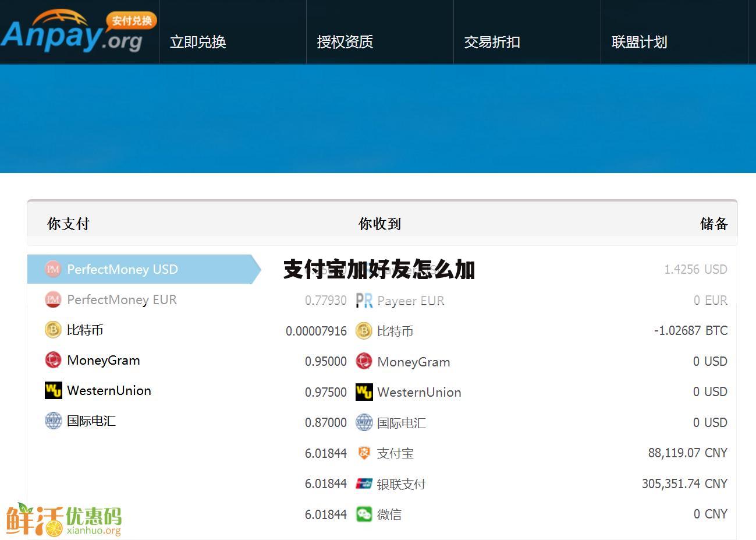
Task: Click WesternUnion WU icon in pay column
Action: pyautogui.click(x=53, y=390)
